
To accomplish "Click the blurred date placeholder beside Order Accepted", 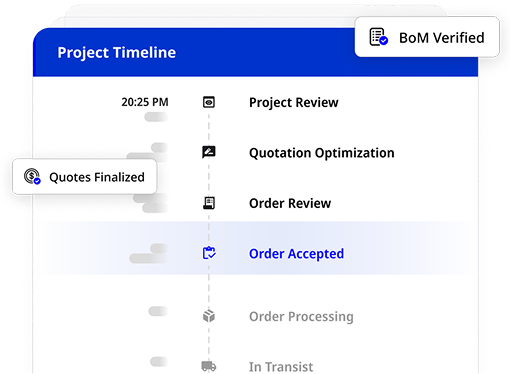I will click(x=149, y=253).
